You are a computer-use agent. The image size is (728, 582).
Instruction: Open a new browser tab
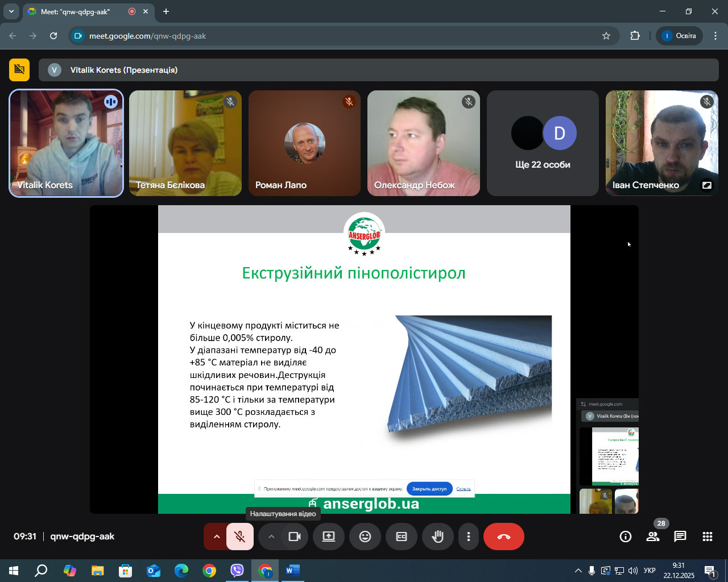click(166, 11)
